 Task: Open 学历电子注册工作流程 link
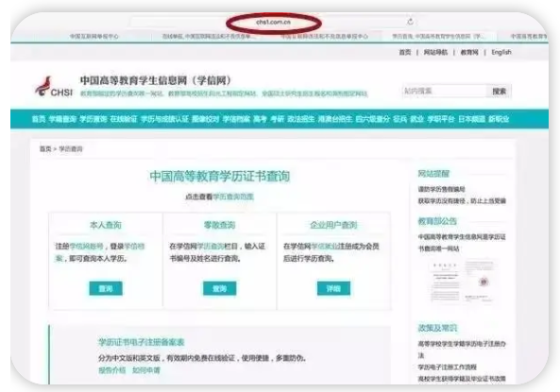coord(447,367)
